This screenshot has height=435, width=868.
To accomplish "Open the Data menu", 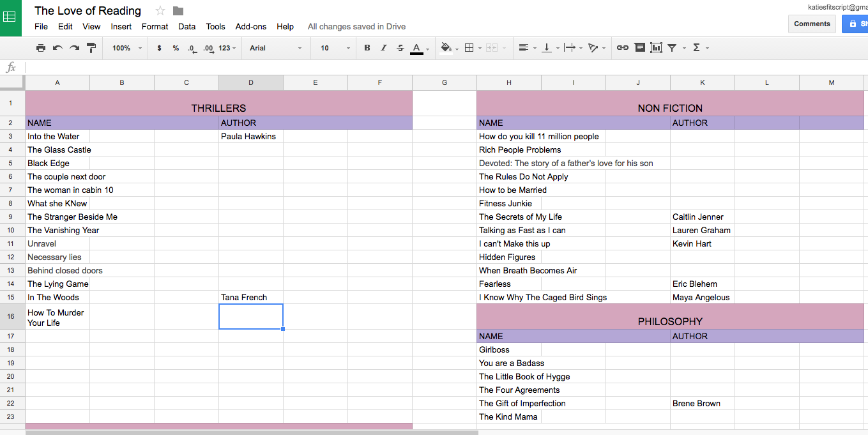I will click(187, 26).
